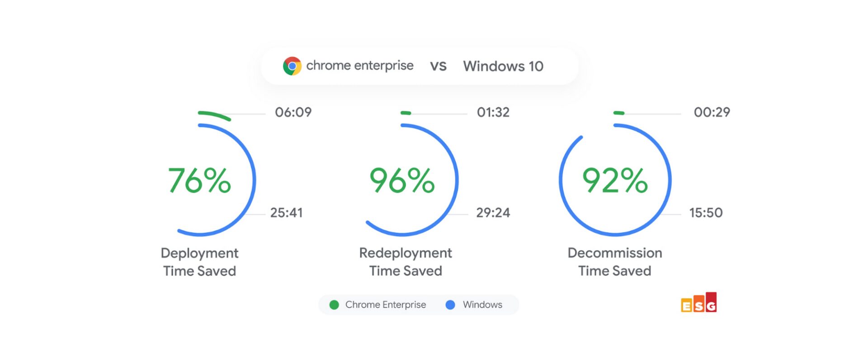This screenshot has width=868, height=362.
Task: Click the Deployment Time Saved label
Action: coord(199,262)
